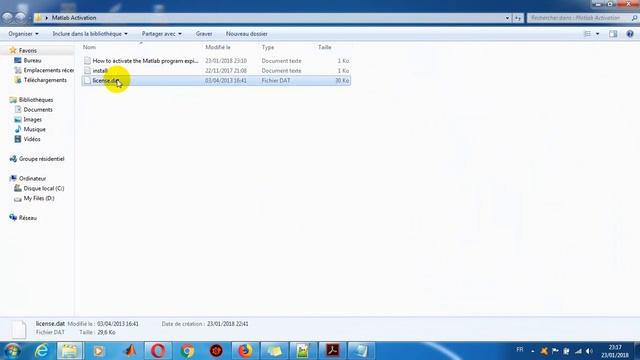Open the Musique library
Viewport: 640px width, 360px height.
click(34, 129)
